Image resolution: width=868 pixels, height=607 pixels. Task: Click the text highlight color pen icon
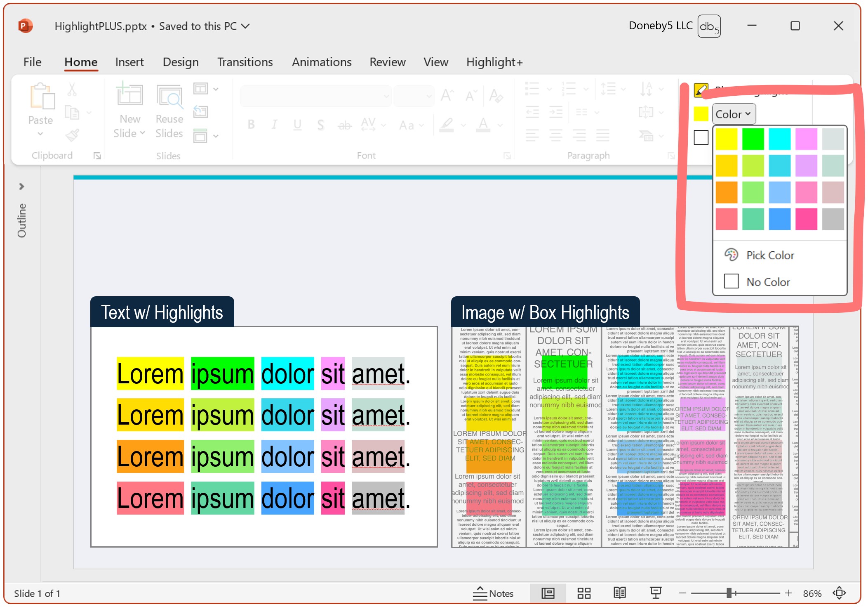pyautogui.click(x=447, y=124)
